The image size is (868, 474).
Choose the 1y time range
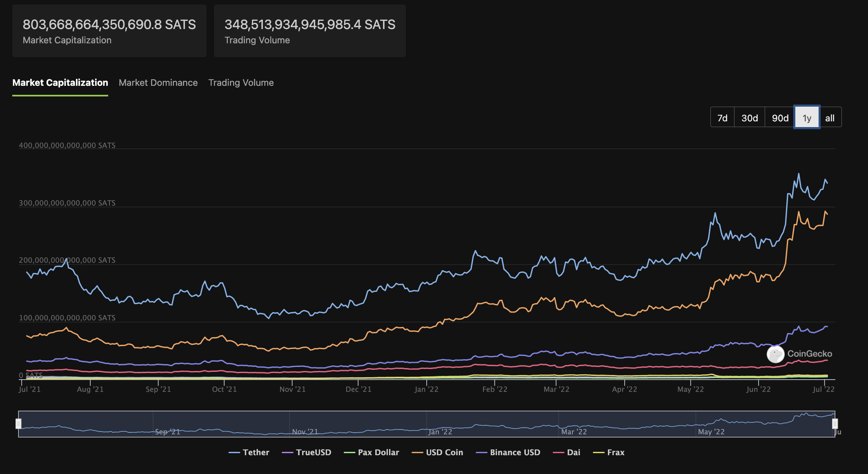pyautogui.click(x=807, y=118)
